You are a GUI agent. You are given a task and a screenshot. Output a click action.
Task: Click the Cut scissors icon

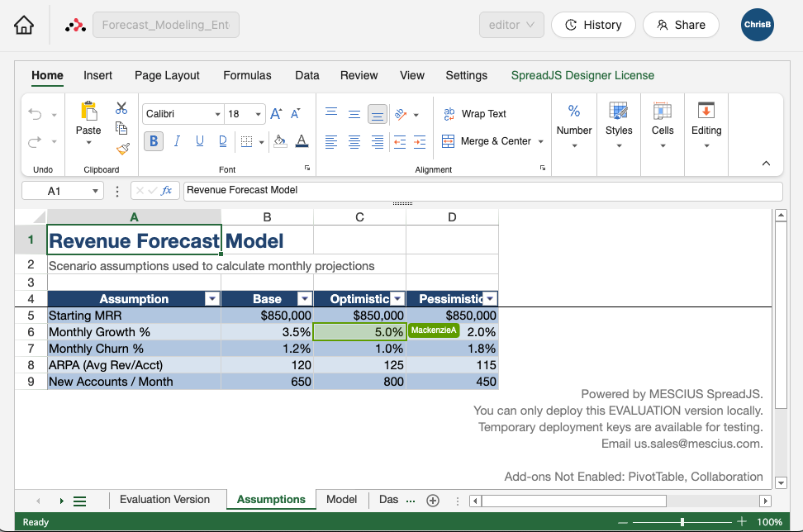pos(121,108)
